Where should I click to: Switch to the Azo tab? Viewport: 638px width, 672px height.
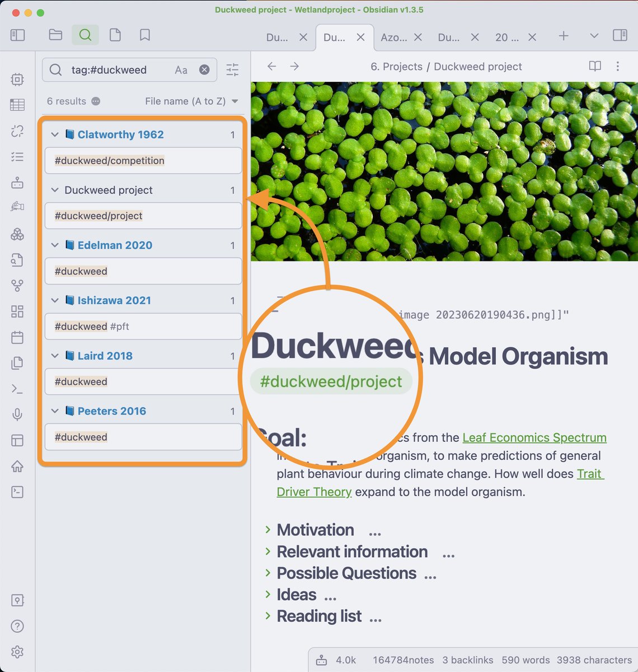[393, 37]
